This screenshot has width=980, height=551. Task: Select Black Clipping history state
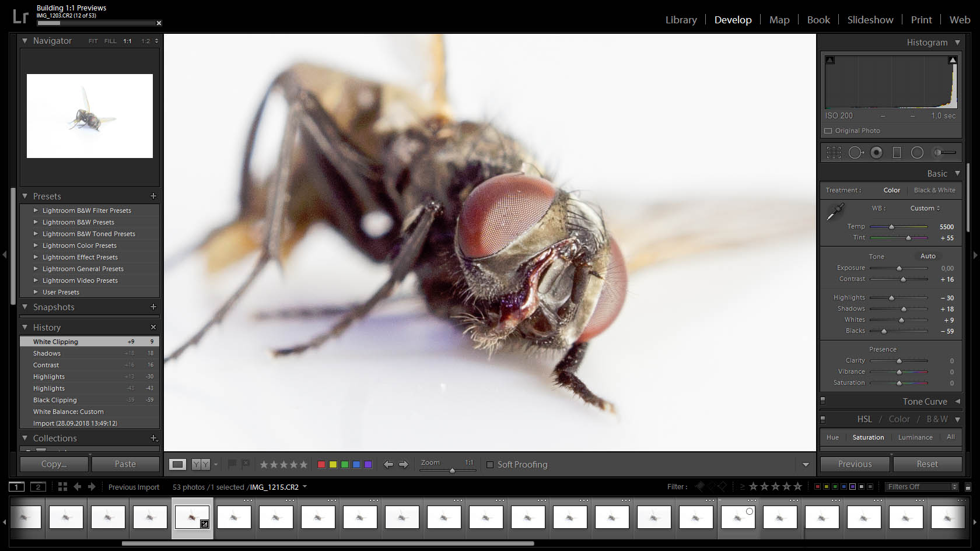(x=90, y=400)
